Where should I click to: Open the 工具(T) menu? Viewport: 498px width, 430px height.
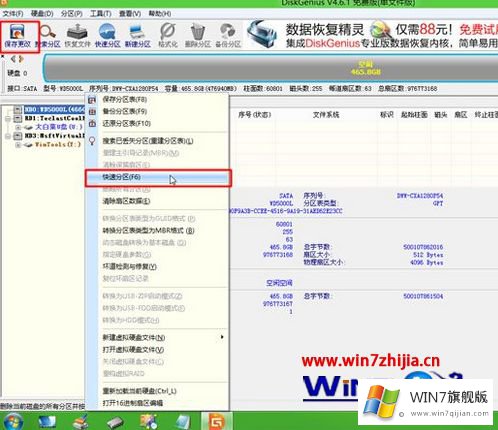(101, 14)
